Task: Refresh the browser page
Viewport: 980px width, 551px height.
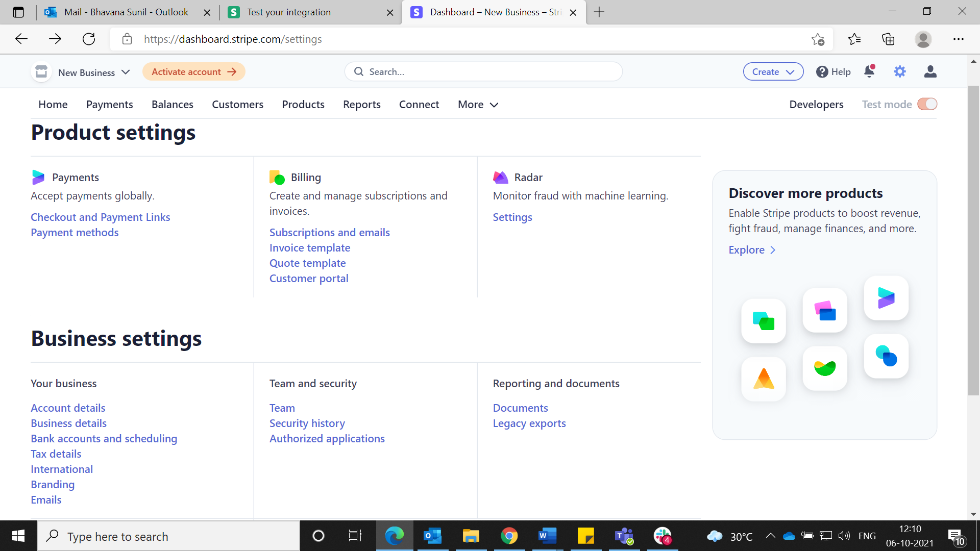Action: [89, 39]
